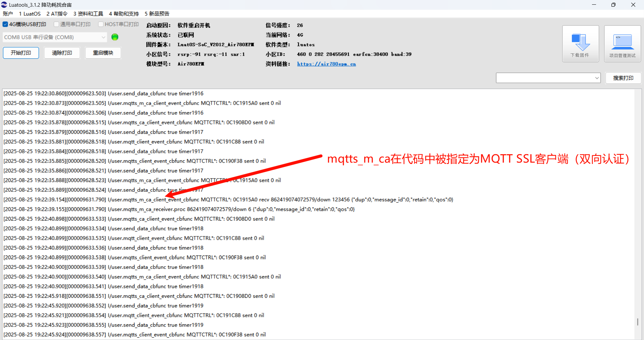Open the https://air780epm.cn link
Screen dimensions: 644x340
pyautogui.click(x=326, y=64)
